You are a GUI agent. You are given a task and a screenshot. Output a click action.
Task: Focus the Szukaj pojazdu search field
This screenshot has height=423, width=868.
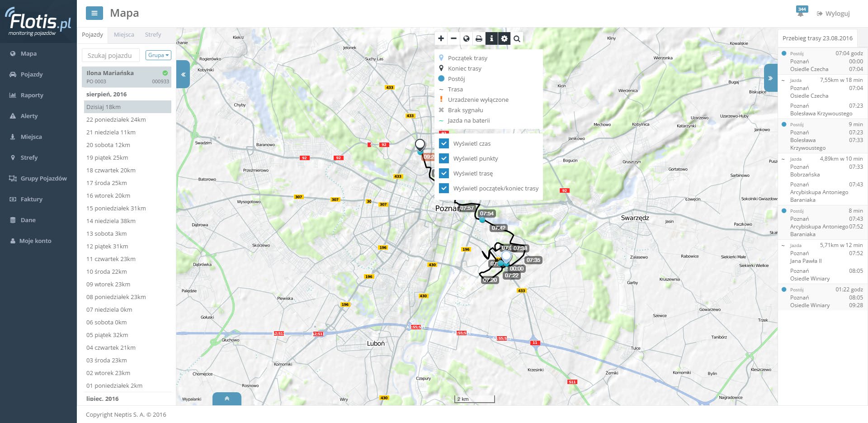point(111,55)
